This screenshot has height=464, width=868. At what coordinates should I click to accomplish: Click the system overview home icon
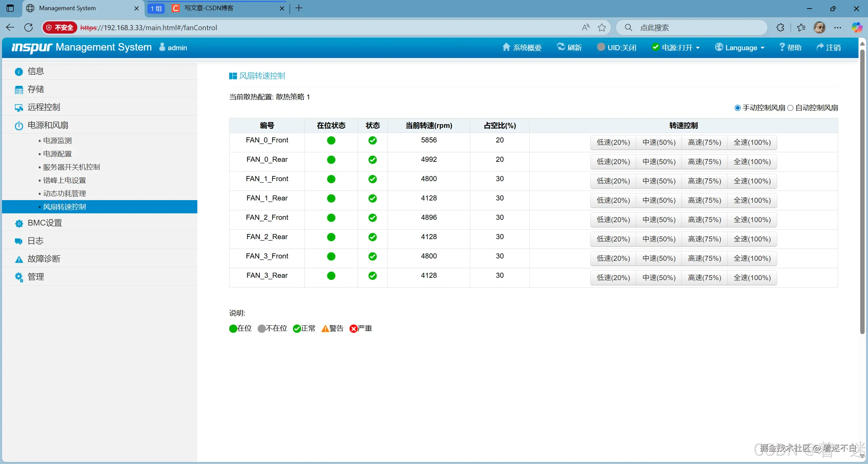coord(506,47)
